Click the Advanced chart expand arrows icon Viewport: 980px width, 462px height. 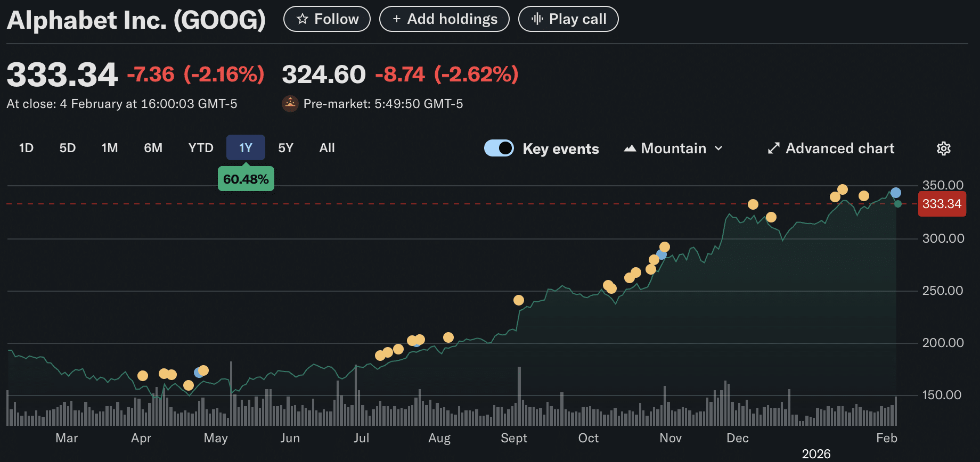pyautogui.click(x=773, y=148)
